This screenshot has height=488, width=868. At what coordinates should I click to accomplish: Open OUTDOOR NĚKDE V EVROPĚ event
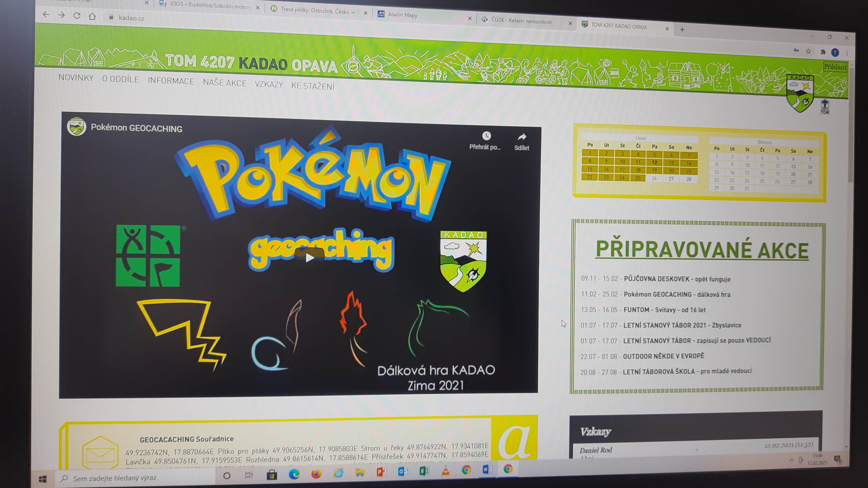[x=663, y=356]
